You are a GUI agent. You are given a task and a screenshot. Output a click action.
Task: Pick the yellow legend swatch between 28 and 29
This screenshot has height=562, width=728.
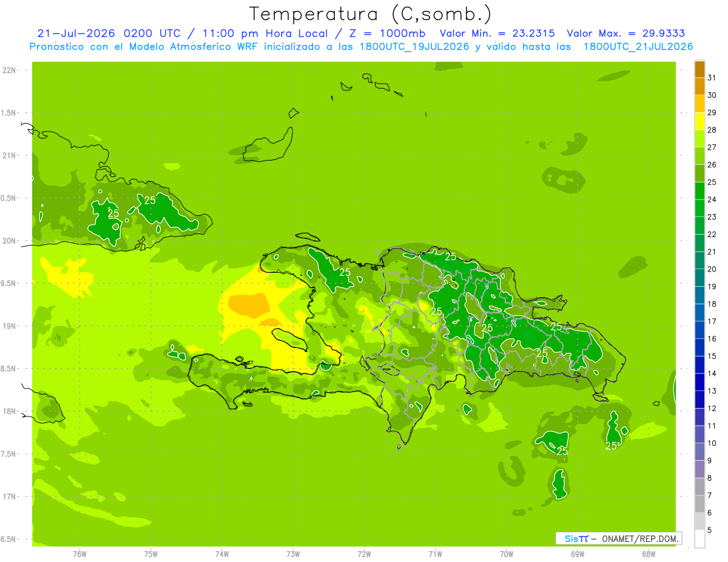point(699,121)
